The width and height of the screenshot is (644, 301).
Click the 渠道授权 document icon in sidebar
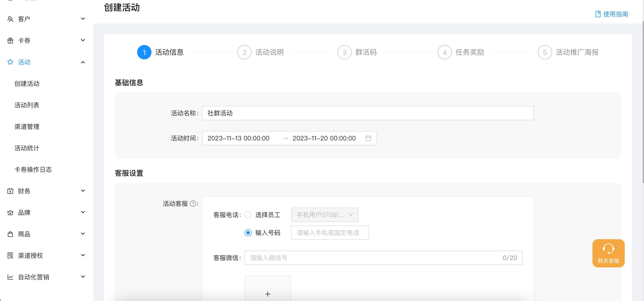coord(10,256)
